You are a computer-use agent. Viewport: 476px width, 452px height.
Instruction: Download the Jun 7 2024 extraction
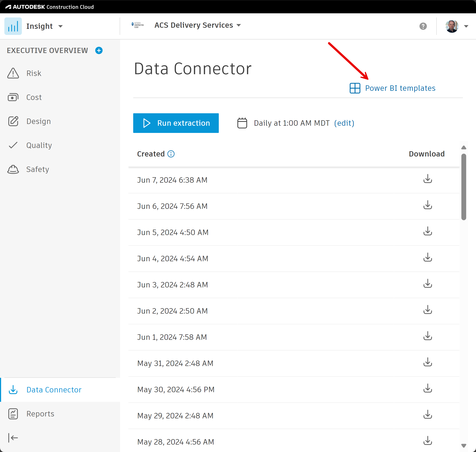[427, 180]
